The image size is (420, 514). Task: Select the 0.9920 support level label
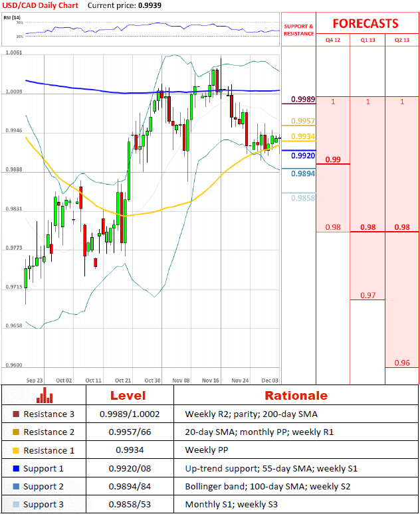[x=302, y=156]
